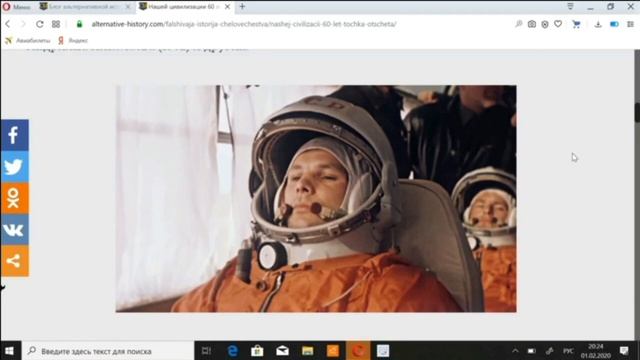Open the orange generic share button
Viewport: 640px width, 360px height.
14,261
